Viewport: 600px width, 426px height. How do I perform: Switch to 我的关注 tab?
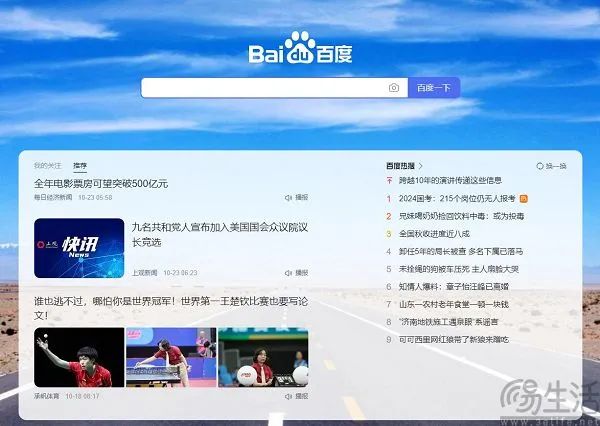click(47, 166)
